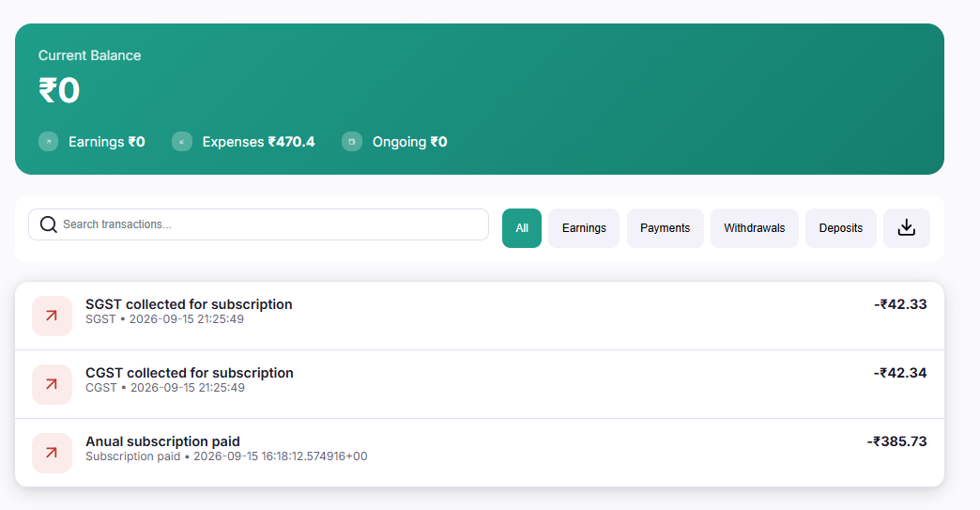This screenshot has height=510, width=980.
Task: Click SGST • 2026-09-15 21:25:49 subtitle
Action: [164, 319]
